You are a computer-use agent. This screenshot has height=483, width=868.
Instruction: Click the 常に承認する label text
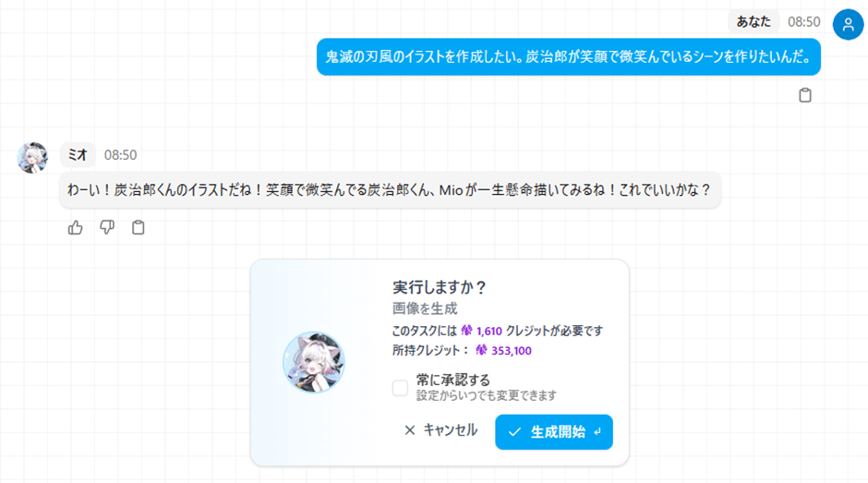pos(453,380)
